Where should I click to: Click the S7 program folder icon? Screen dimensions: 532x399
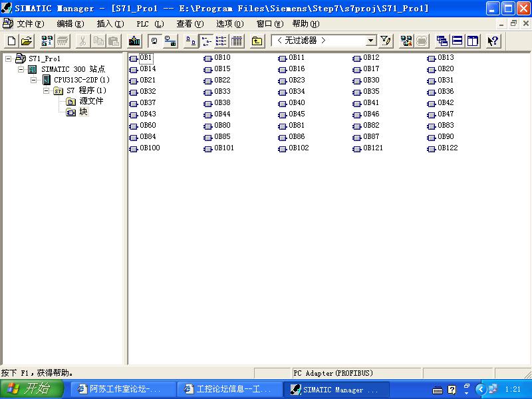click(59, 91)
